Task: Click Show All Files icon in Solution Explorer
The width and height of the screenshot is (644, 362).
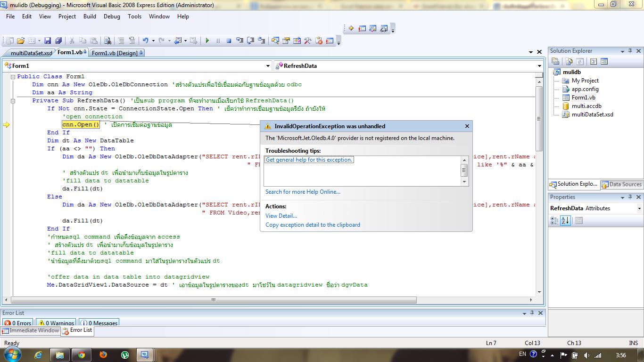Action: click(570, 61)
